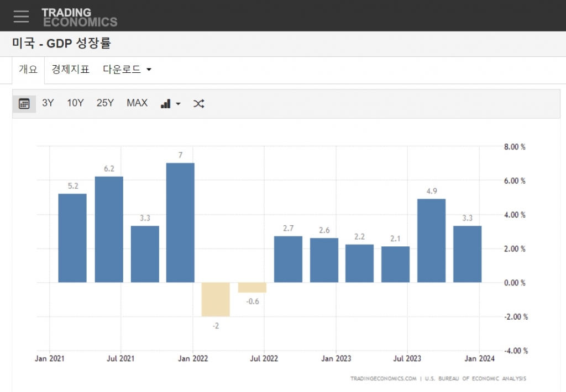The width and height of the screenshot is (566, 392).
Task: Click the TRADINGECONOMICS.COM source credit text
Action: click(x=383, y=379)
